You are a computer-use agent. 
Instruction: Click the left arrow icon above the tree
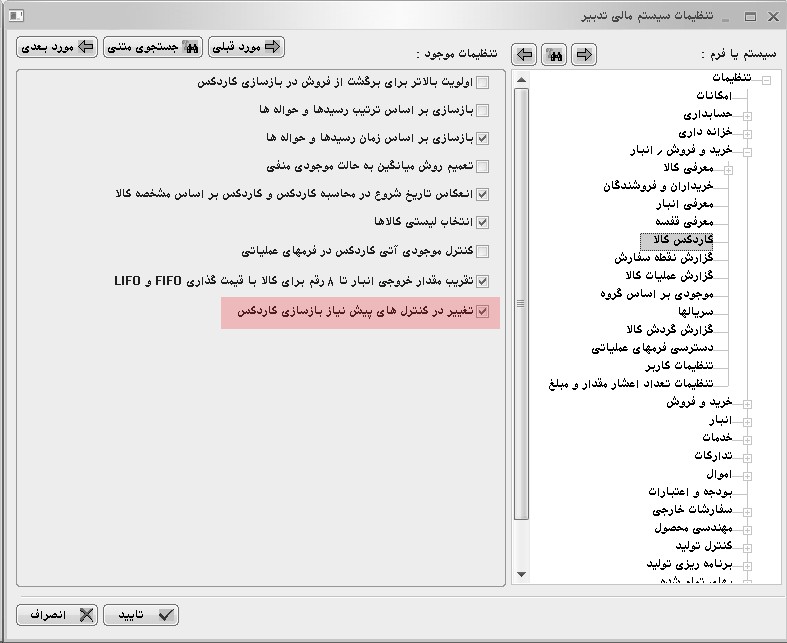click(525, 55)
